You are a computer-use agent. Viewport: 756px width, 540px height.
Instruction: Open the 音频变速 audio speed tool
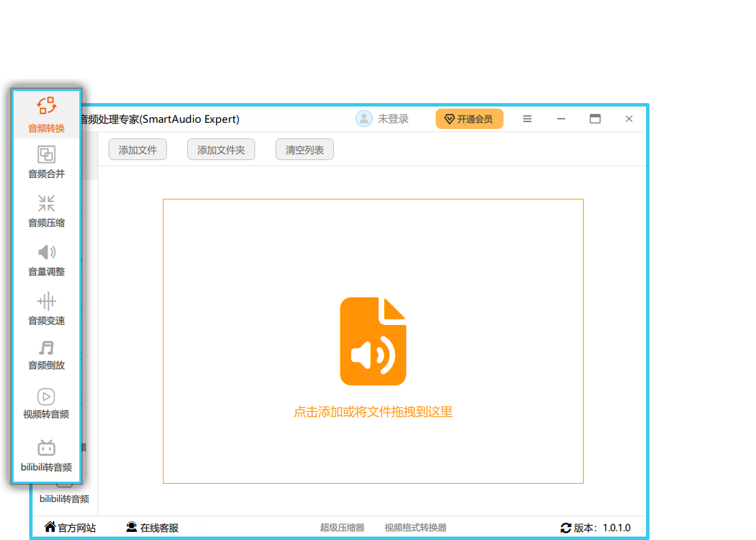[46, 301]
